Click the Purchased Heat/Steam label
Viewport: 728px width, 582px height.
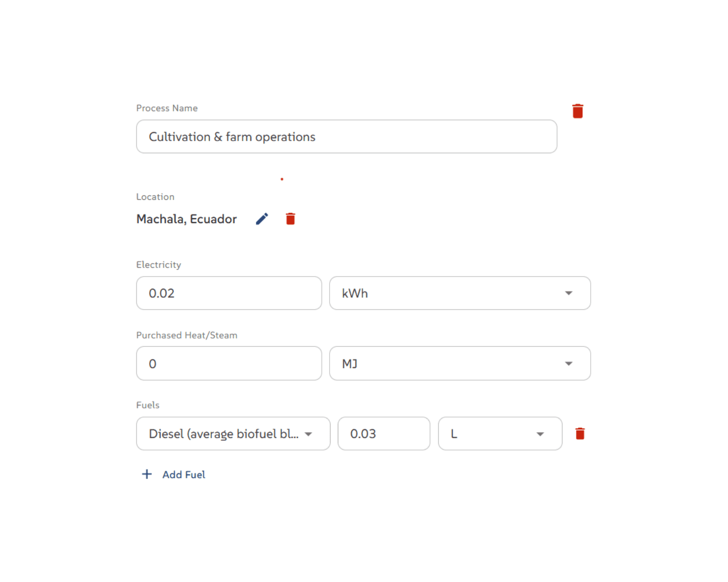[187, 335]
